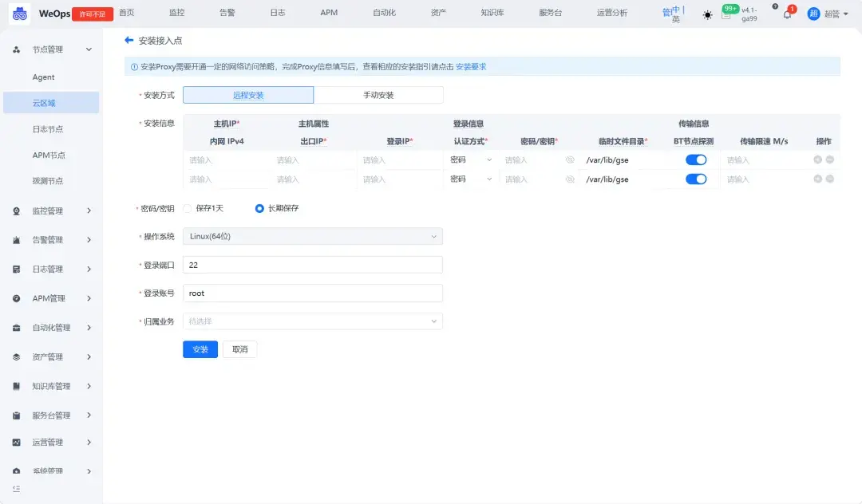Viewport: 862px width, 504px height.
Task: Click the 资产管理 sidebar icon
Action: (17, 356)
